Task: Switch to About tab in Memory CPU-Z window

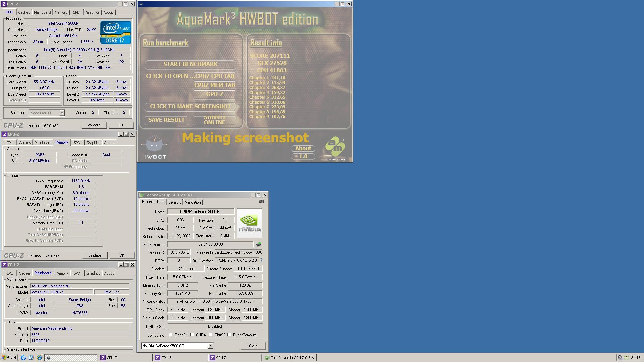Action: pyautogui.click(x=109, y=143)
